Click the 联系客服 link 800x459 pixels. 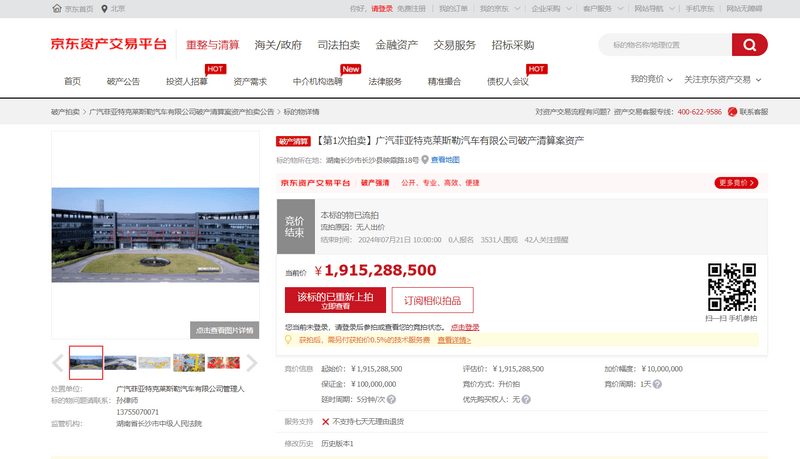click(754, 112)
